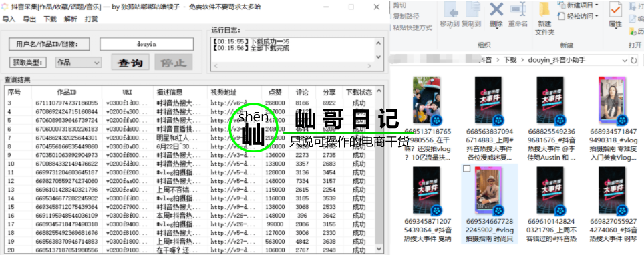
Task: Click the log box scroll up arrow
Action: pos(379,43)
